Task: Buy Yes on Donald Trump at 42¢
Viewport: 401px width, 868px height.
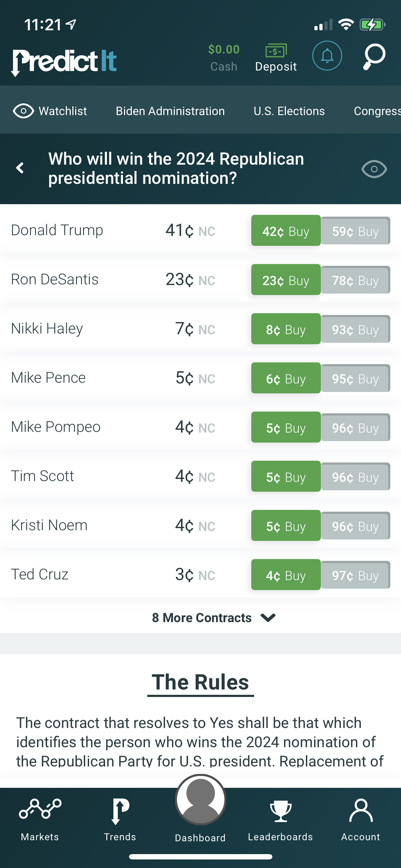Action: pos(286,231)
